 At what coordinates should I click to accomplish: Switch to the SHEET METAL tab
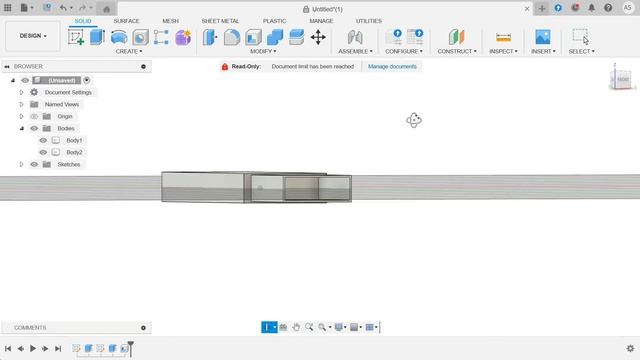tap(220, 21)
